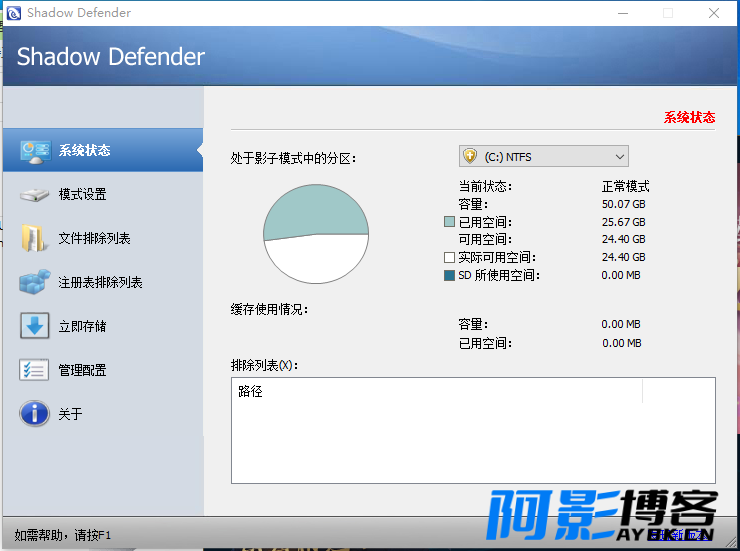Click the 正常模式 status value
This screenshot has width=740, height=551.
625,186
